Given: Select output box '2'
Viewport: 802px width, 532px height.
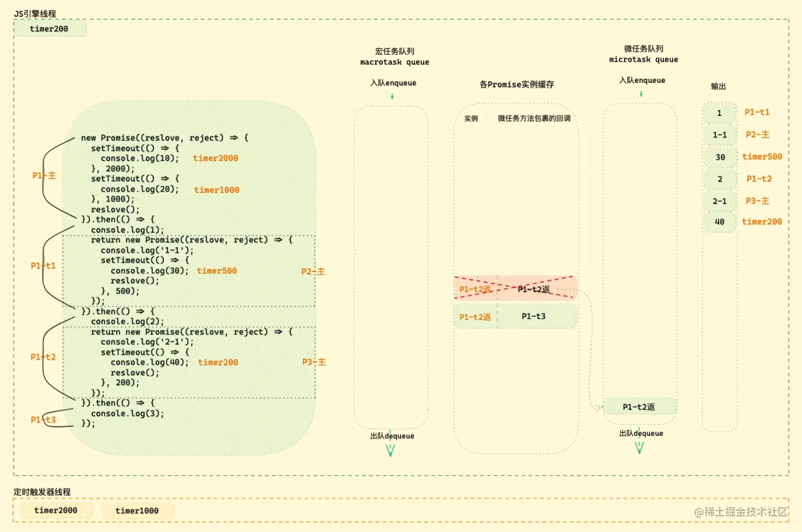Looking at the screenshot, I should coord(719,179).
